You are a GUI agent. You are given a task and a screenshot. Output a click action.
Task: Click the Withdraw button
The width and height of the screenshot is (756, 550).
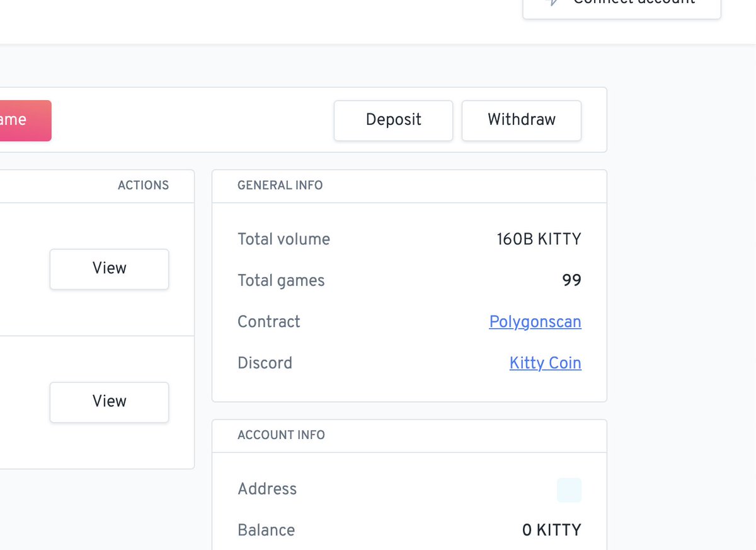tap(522, 120)
